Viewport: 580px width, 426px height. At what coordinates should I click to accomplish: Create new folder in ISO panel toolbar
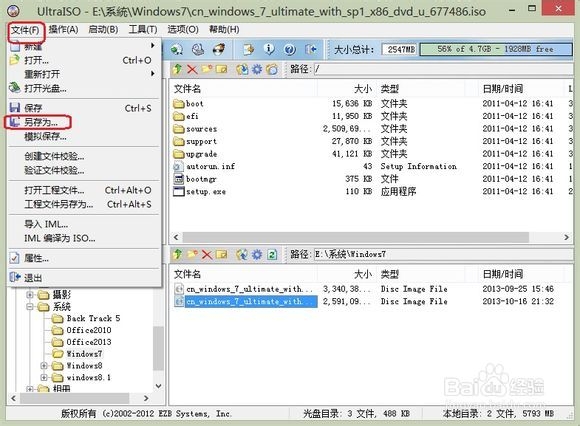(x=206, y=69)
